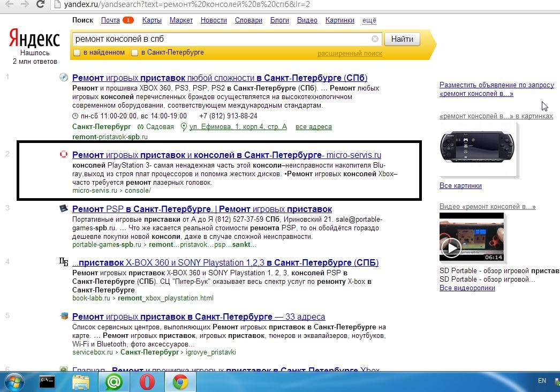Screen dimensions: 560x392
Task: Click the address ул. Ефимова, 1 link
Action: pyautogui.click(x=238, y=127)
